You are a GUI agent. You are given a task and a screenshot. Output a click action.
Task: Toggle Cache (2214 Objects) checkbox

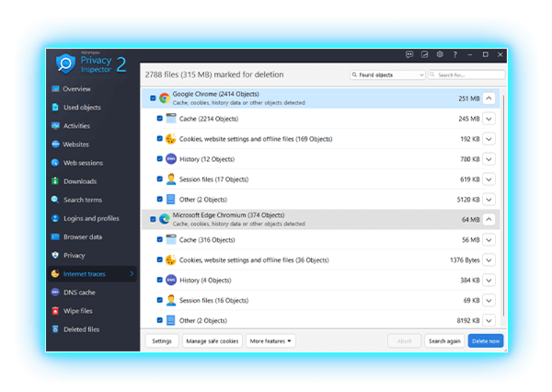[x=159, y=118]
